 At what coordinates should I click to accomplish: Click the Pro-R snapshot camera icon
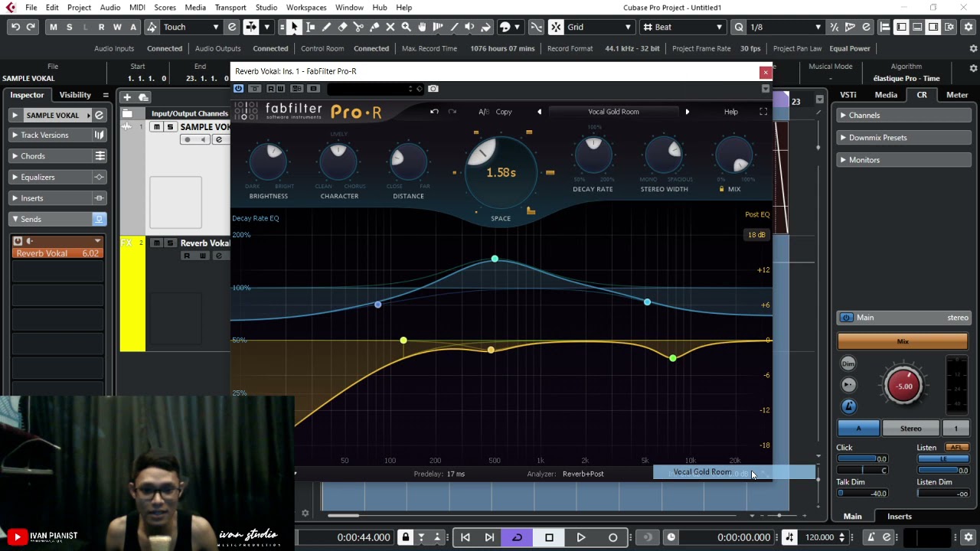point(433,89)
